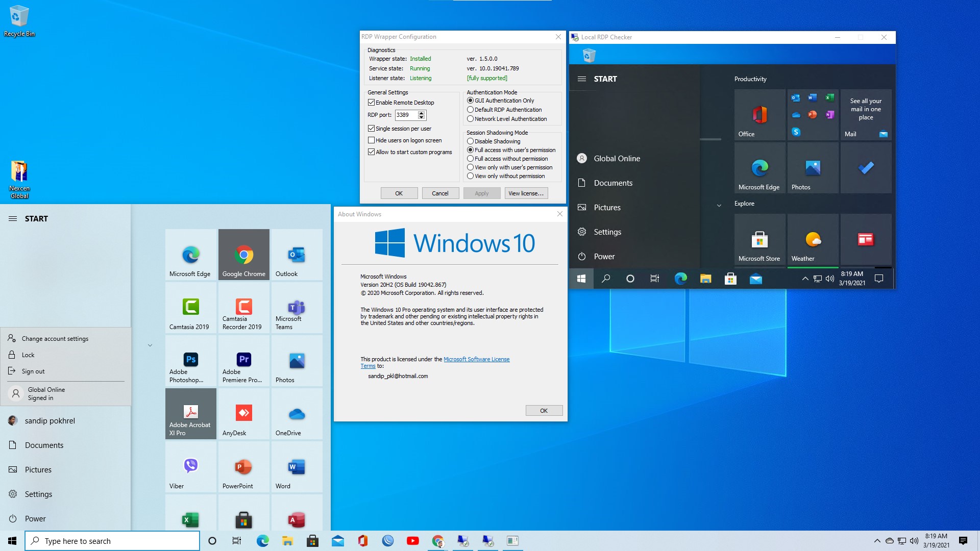Open Microsoft Software License link

(476, 359)
